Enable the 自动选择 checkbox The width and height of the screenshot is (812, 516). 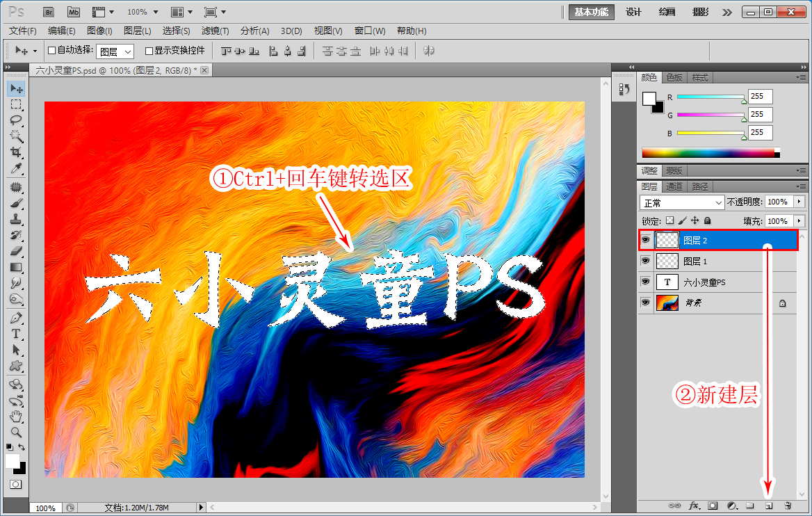[x=51, y=50]
